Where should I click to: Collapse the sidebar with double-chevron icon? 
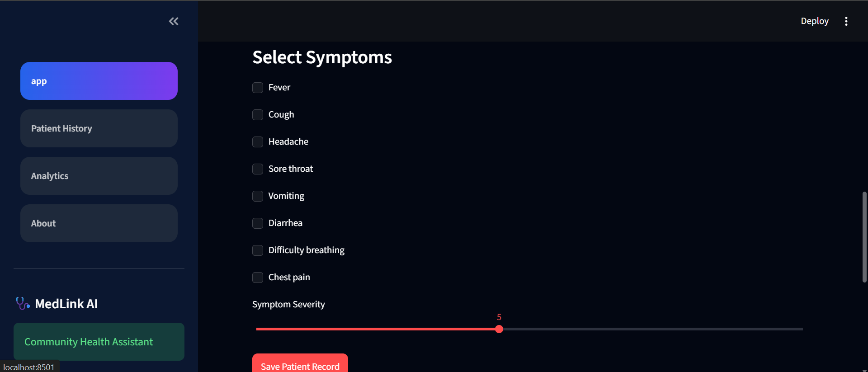pos(174,21)
